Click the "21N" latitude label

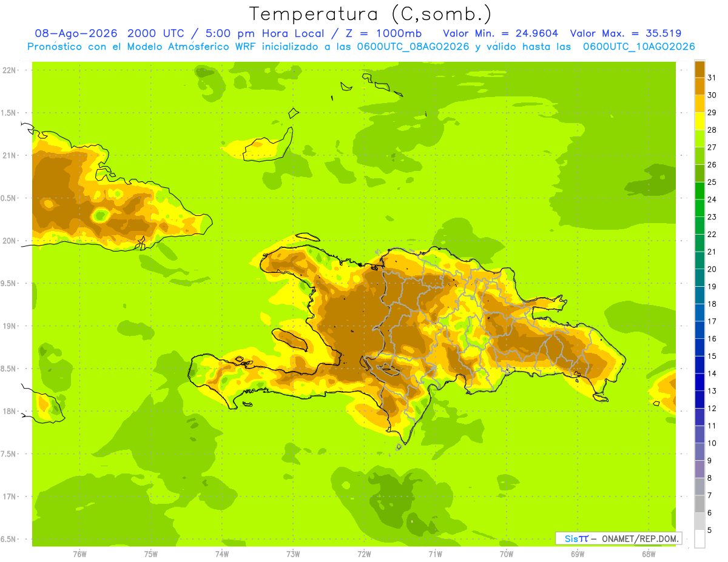10,156
